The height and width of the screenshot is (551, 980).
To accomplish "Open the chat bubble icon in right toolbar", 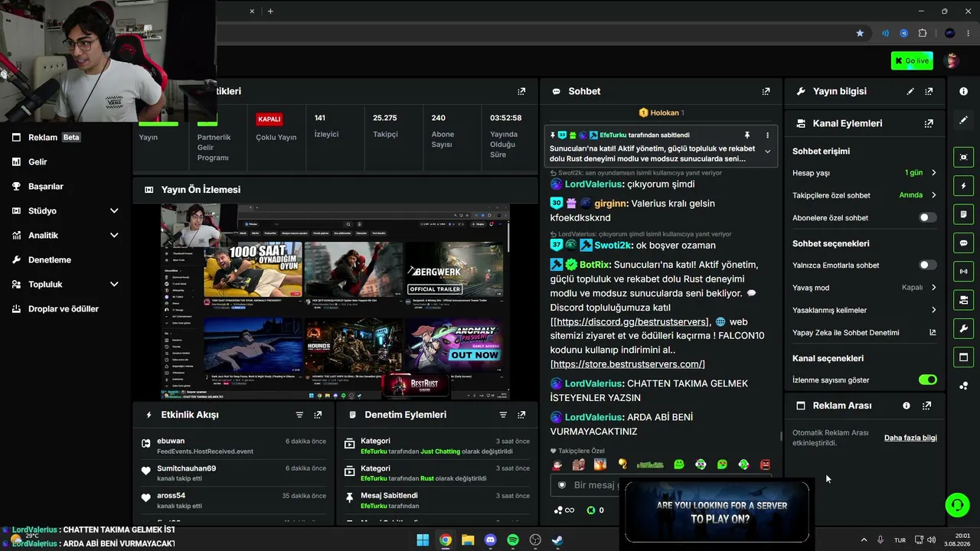I will pos(963,243).
